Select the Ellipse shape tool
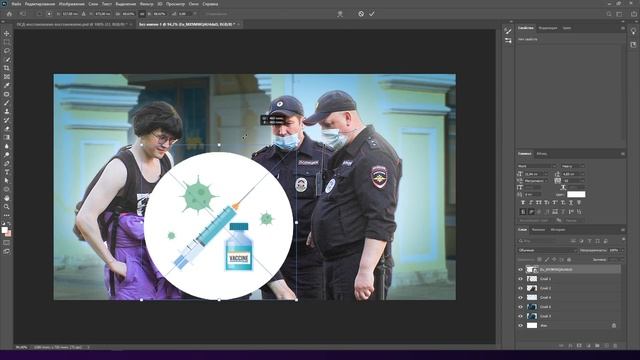This screenshot has height=360, width=640. 7,189
